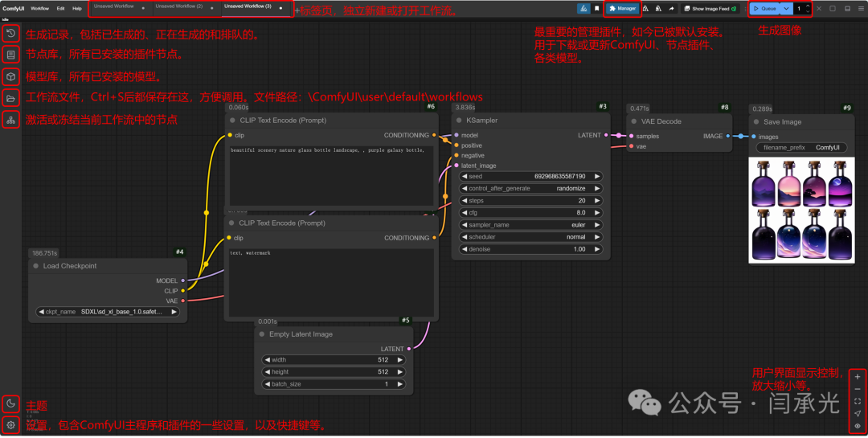
Task: Toggle Show Image Feed button
Action: pos(710,8)
